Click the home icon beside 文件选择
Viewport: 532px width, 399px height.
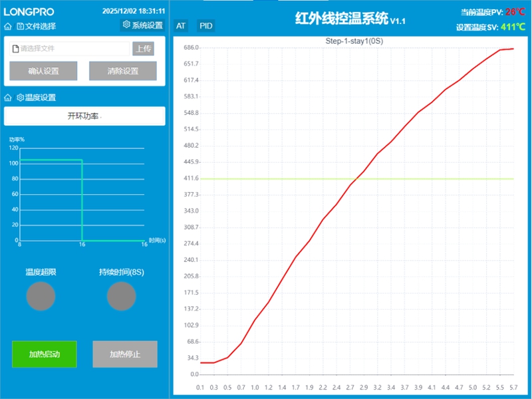tap(8, 26)
